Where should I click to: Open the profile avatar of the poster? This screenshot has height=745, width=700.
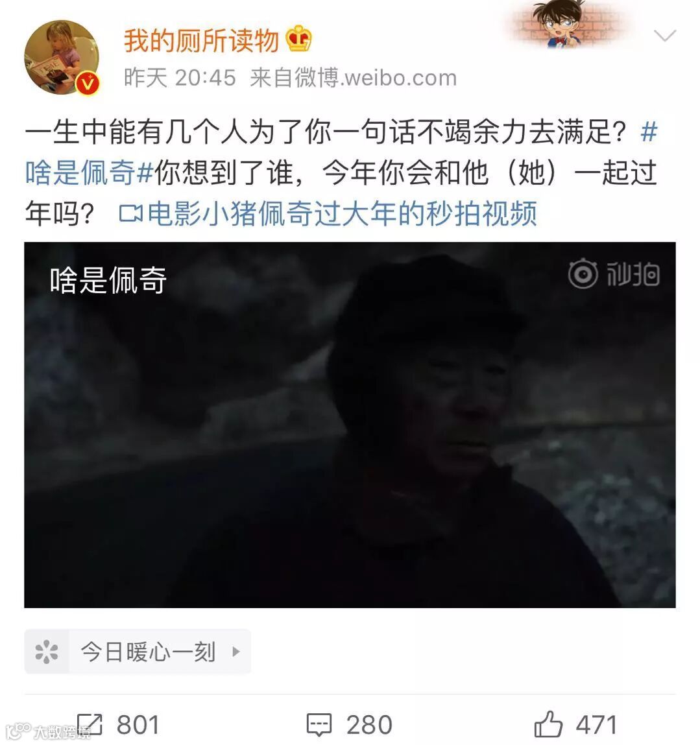pyautogui.click(x=62, y=58)
